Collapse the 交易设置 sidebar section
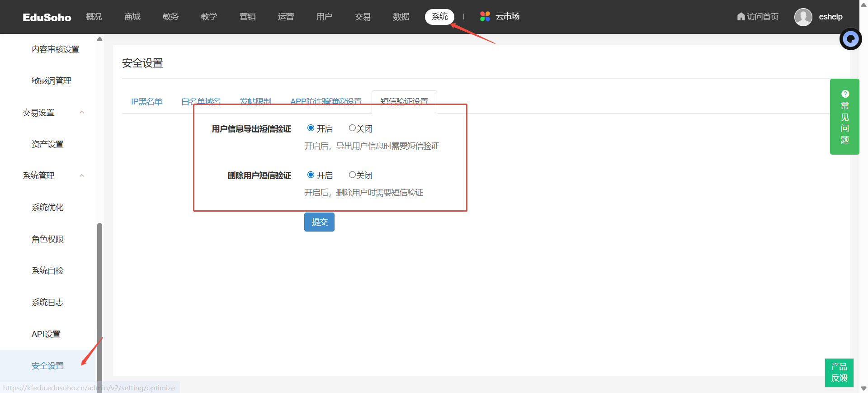This screenshot has width=868, height=393. (x=82, y=112)
